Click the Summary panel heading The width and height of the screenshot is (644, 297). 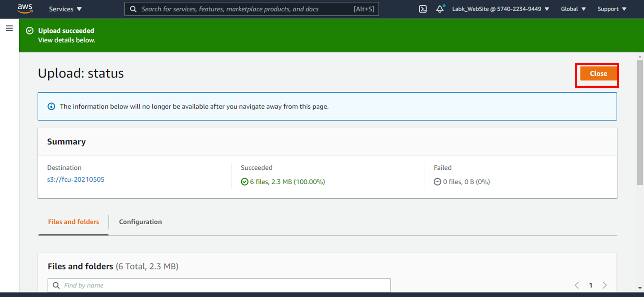coord(66,142)
